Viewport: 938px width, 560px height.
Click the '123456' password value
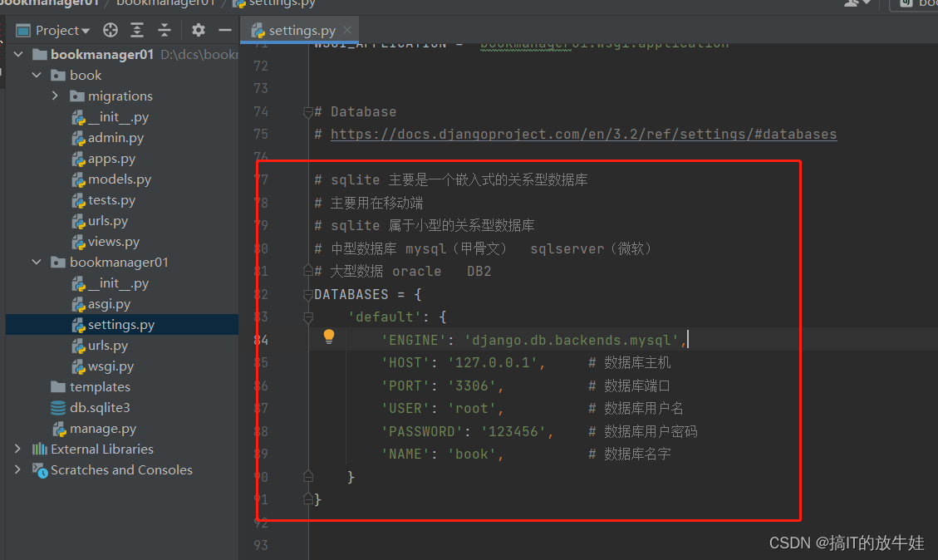point(513,431)
